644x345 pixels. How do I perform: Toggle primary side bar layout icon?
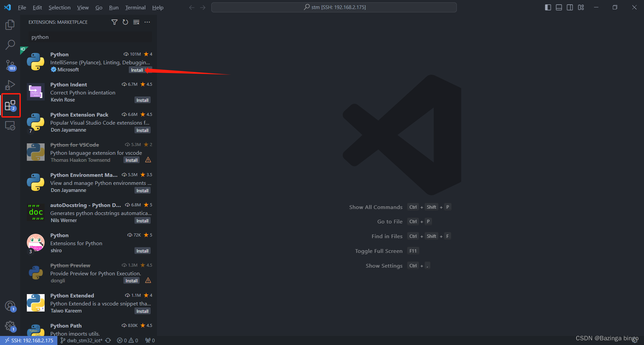548,7
